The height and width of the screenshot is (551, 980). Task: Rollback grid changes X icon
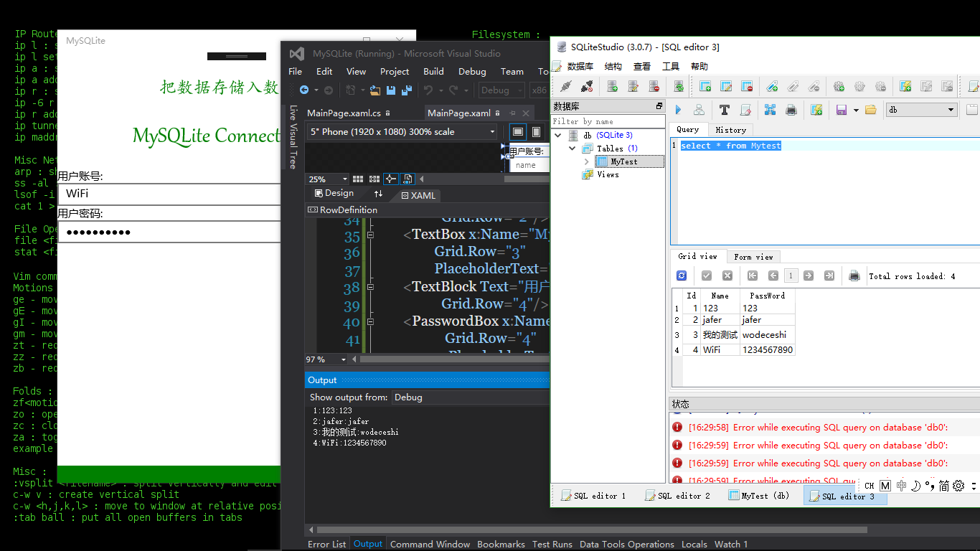coord(727,275)
